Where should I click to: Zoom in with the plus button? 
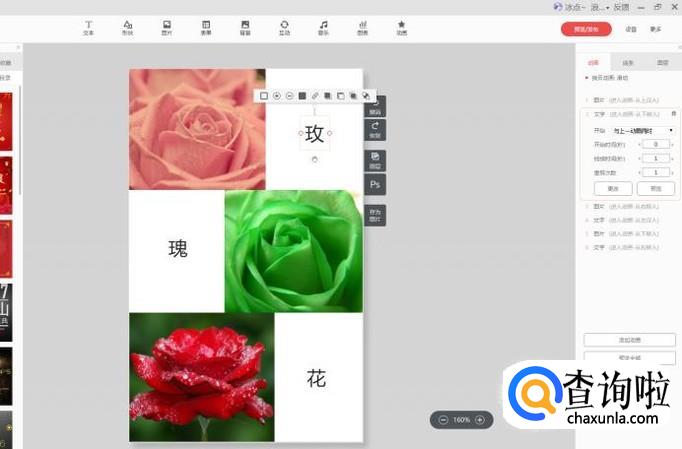click(480, 420)
